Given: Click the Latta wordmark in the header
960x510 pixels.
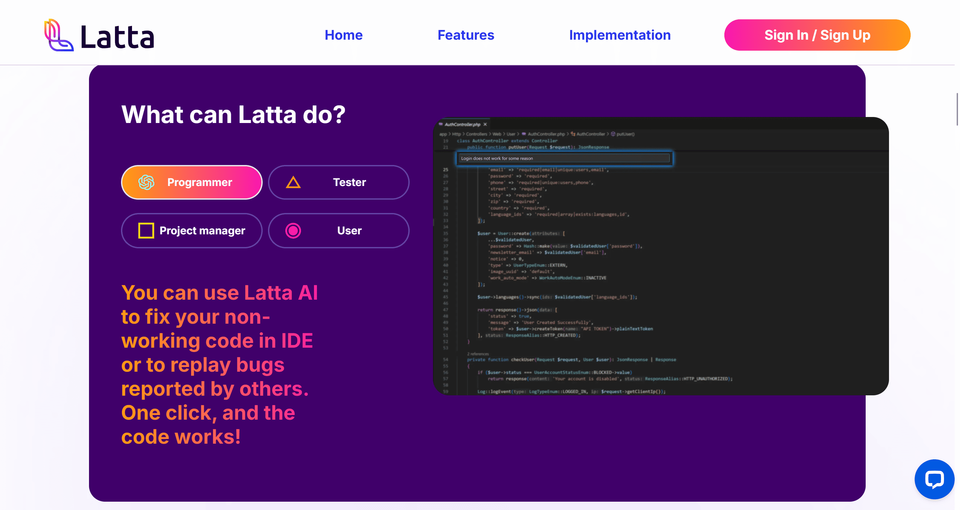Looking at the screenshot, I should click(117, 37).
